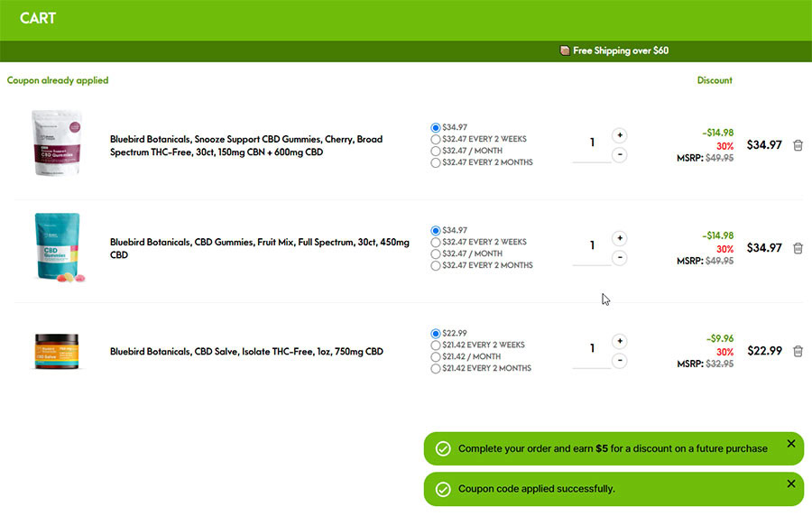Image resolution: width=812 pixels, height=516 pixels.
Task: Click the -$9.96 discount amount
Action: [x=720, y=338]
